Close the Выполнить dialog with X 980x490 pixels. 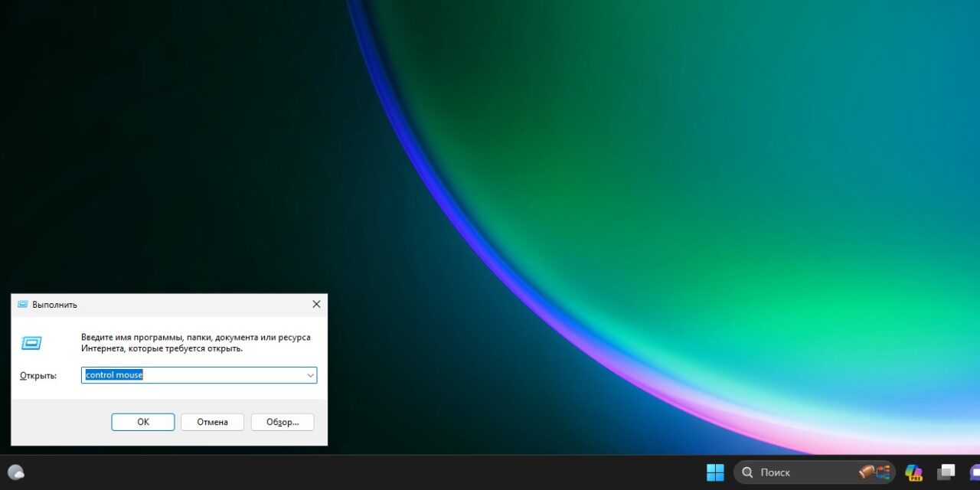[x=316, y=304]
